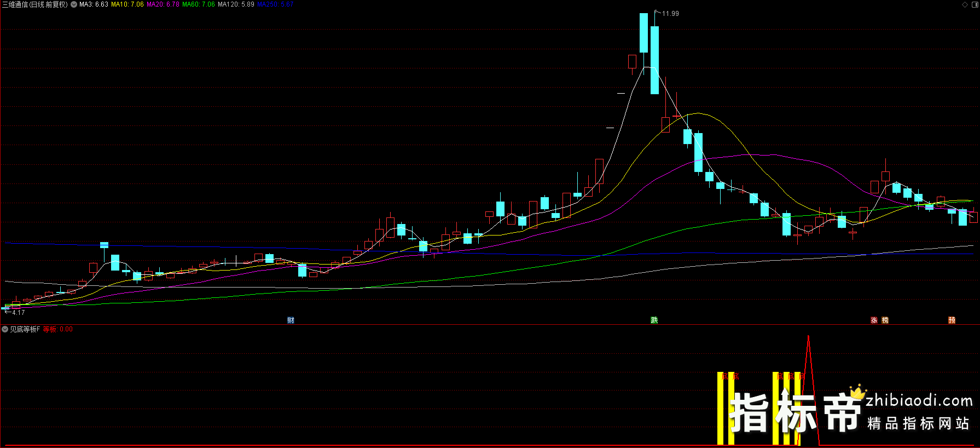Open the main chart indicator dropdown arrow
Viewport: 980px width, 448px height.
click(x=74, y=4)
